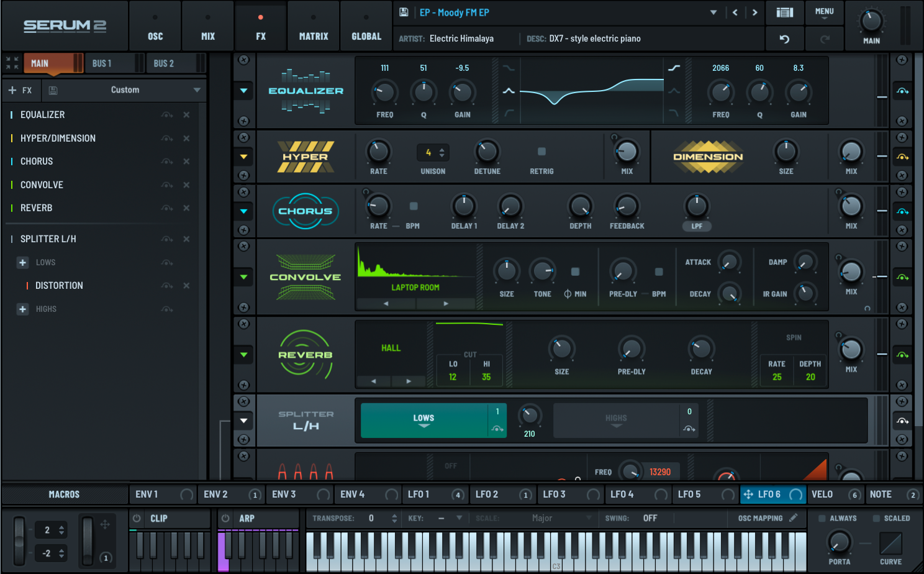Image resolution: width=924 pixels, height=574 pixels.
Task: Click the filter FREQ value field 13290
Action: pos(659,472)
